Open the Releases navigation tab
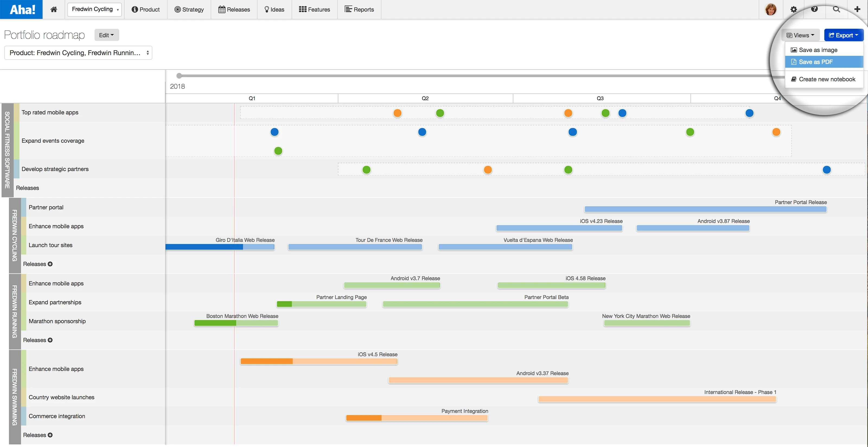Image resolution: width=868 pixels, height=447 pixels. point(234,9)
